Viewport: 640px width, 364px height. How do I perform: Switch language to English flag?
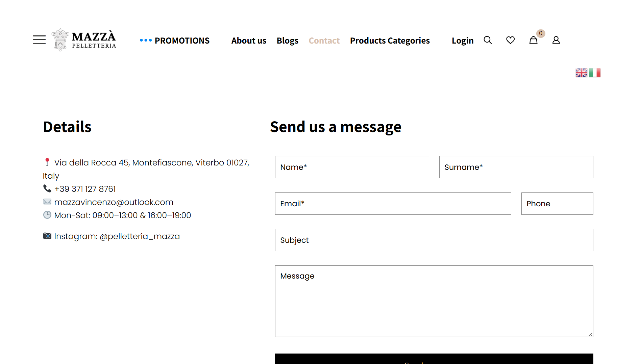coord(581,73)
